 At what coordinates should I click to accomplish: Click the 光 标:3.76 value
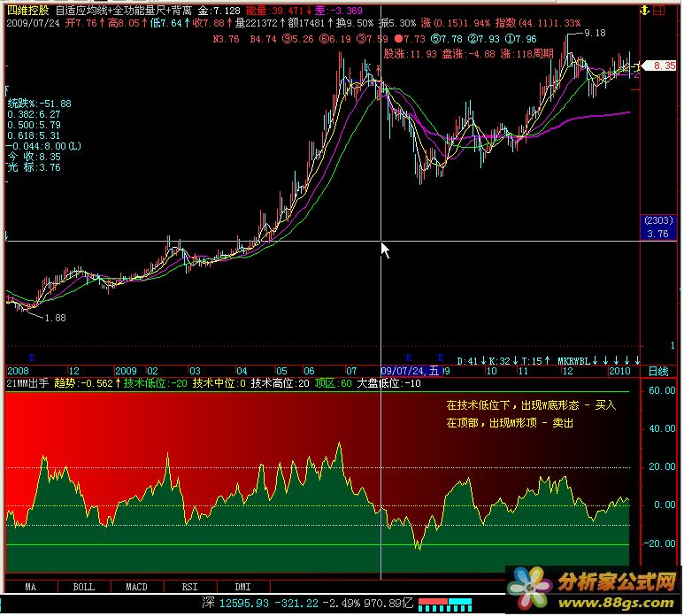tap(34, 167)
